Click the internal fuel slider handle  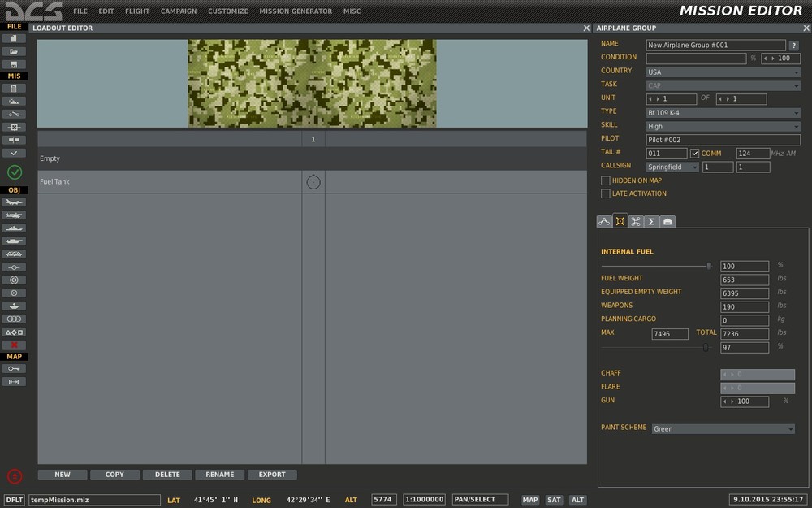[x=709, y=265]
